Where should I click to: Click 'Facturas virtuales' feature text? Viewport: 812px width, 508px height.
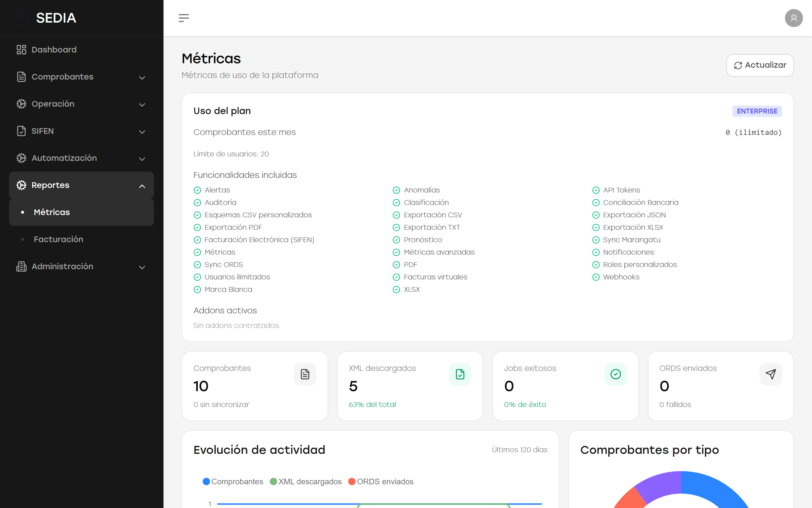point(435,277)
